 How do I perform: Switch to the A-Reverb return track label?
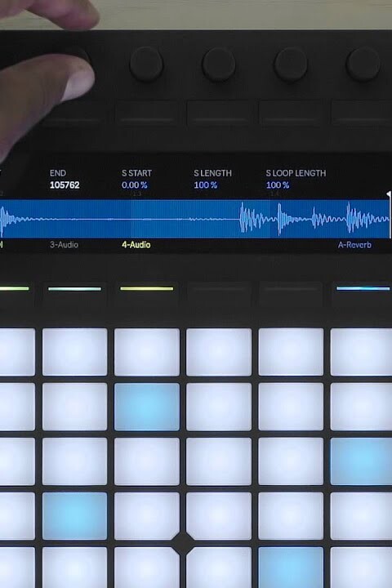(354, 245)
